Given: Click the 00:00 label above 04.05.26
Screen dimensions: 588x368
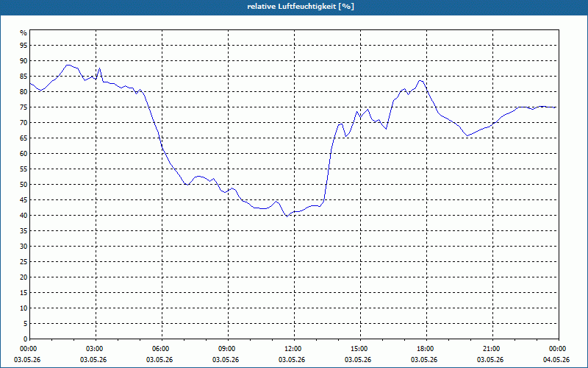Looking at the screenshot, I should click(558, 349).
